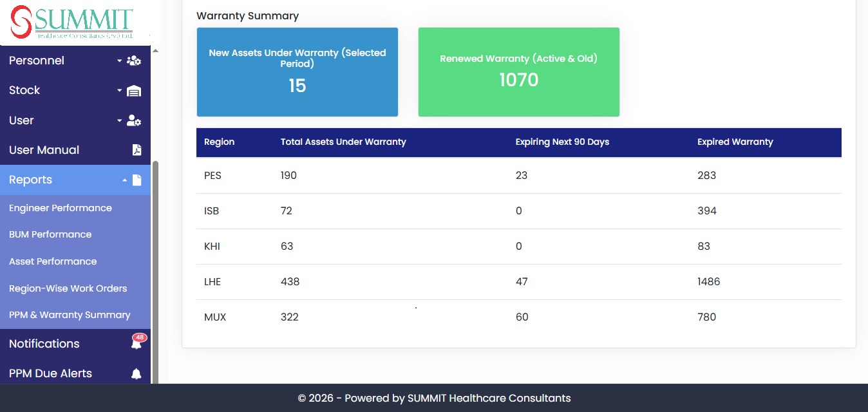The width and height of the screenshot is (868, 412).
Task: Collapse the Reports menu arrow
Action: [x=125, y=180]
